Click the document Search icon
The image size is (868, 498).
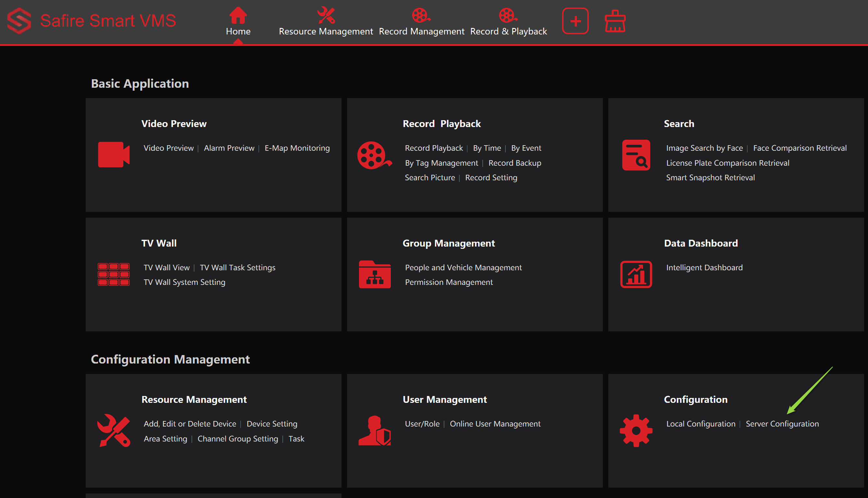click(636, 155)
